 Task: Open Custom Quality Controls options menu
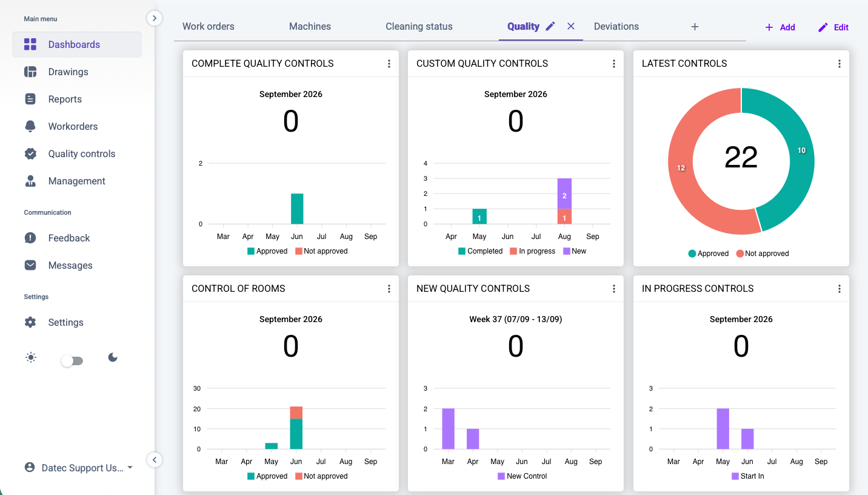pyautogui.click(x=614, y=64)
